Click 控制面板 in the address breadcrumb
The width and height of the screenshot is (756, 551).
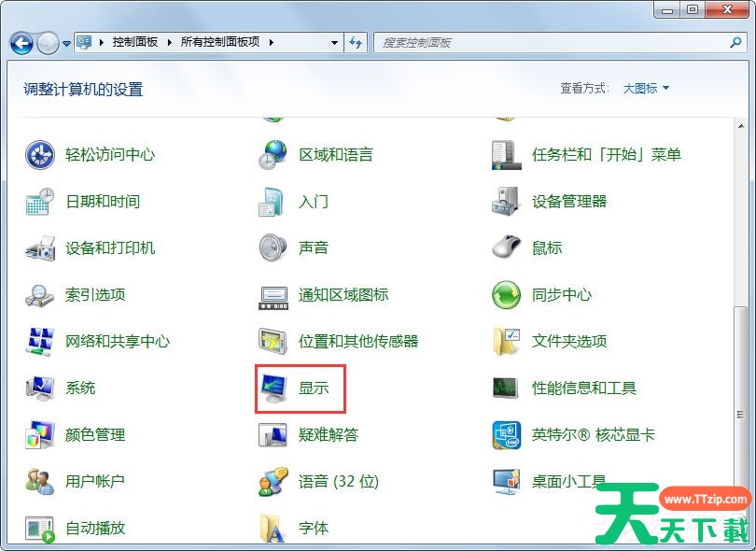134,43
